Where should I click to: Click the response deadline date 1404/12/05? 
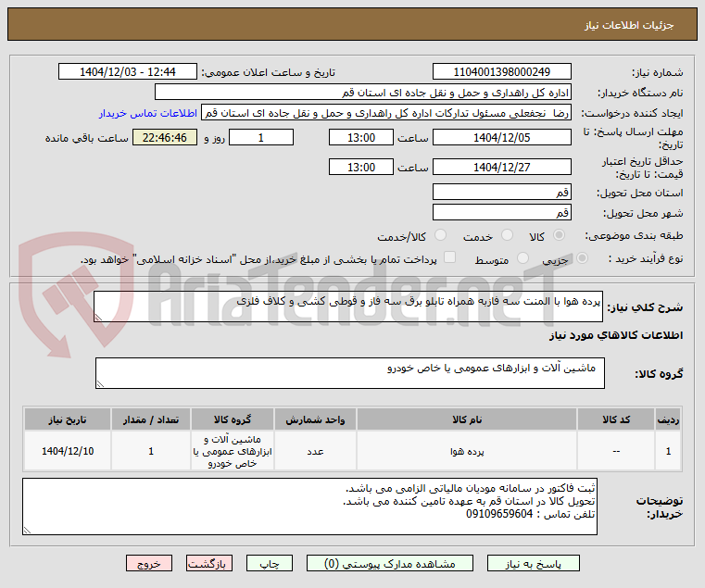tap(502, 138)
